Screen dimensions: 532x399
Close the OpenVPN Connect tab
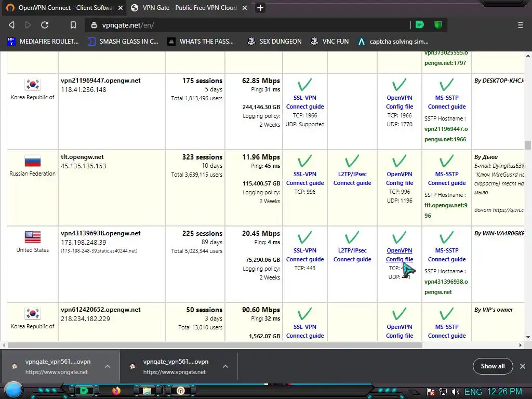point(121,8)
